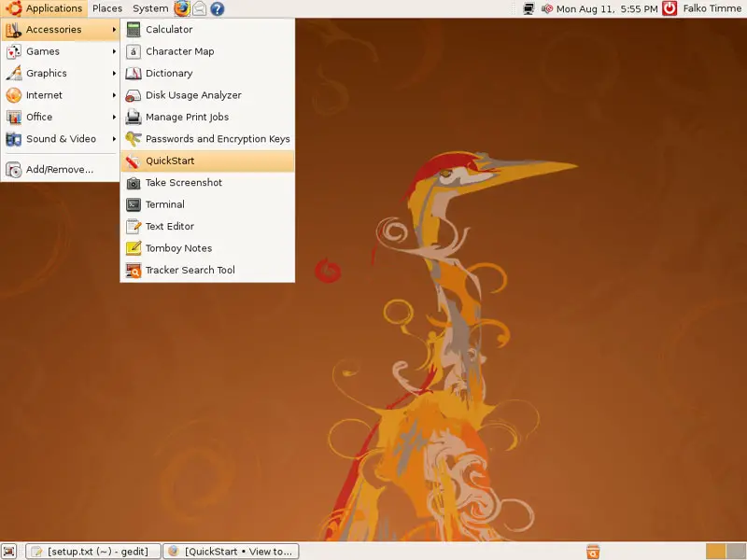Click the Internet globe icon

[x=14, y=95]
